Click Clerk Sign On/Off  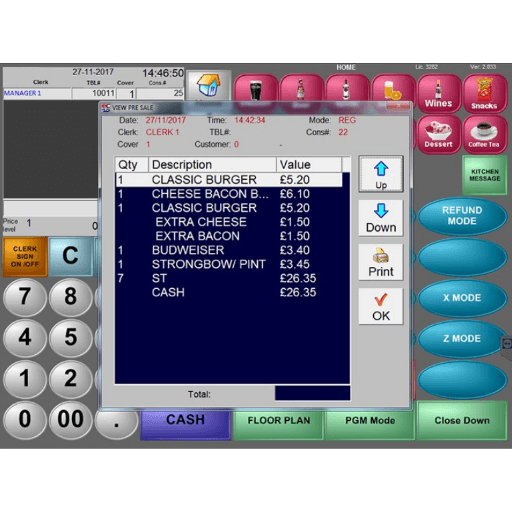click(25, 256)
